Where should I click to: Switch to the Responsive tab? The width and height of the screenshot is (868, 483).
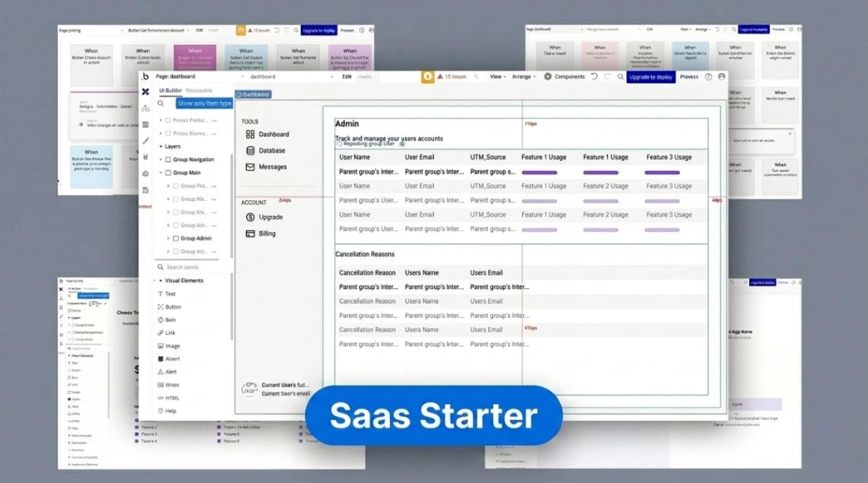coord(199,91)
